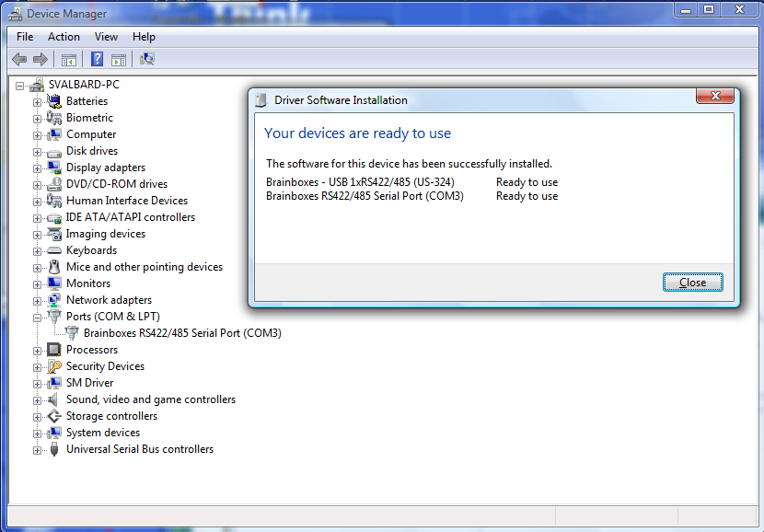Open the Action menu

tap(64, 37)
